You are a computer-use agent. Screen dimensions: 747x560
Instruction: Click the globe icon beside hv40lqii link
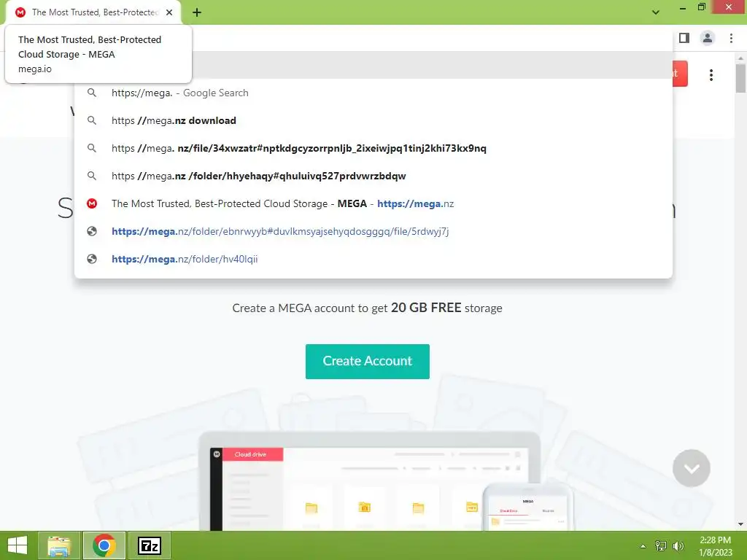[x=92, y=259]
